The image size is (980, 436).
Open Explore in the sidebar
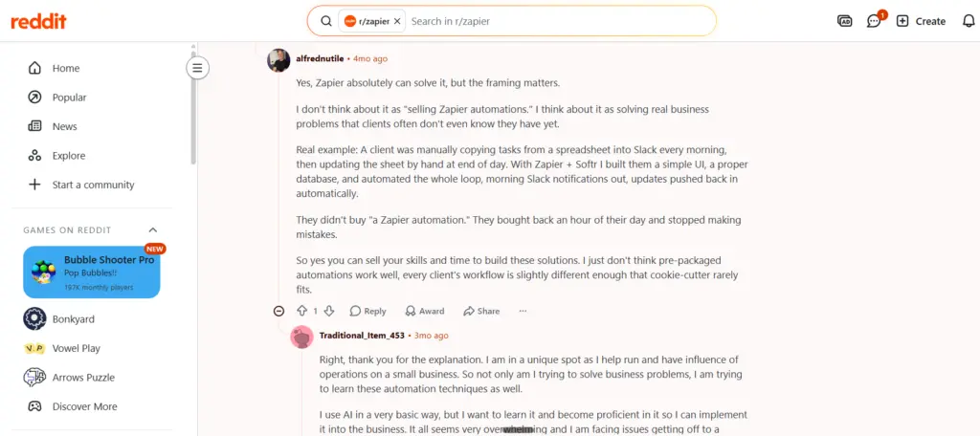pyautogui.click(x=69, y=156)
